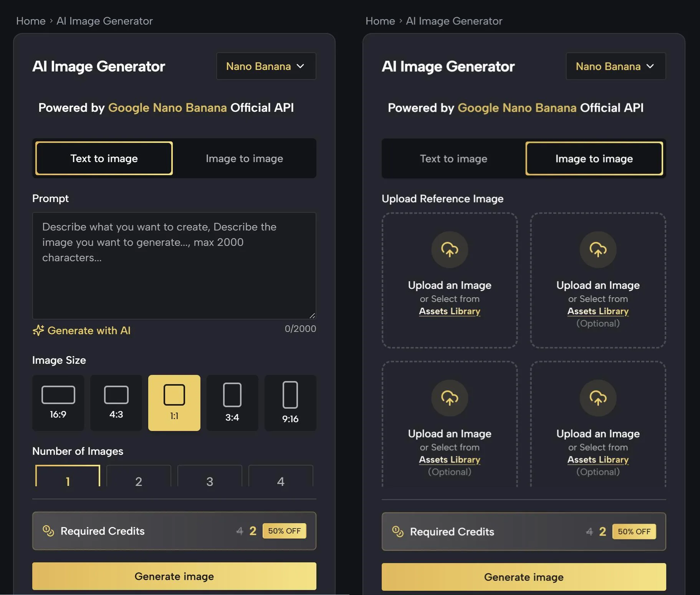Open the Nano Banana model dropdown in left panel

266,66
